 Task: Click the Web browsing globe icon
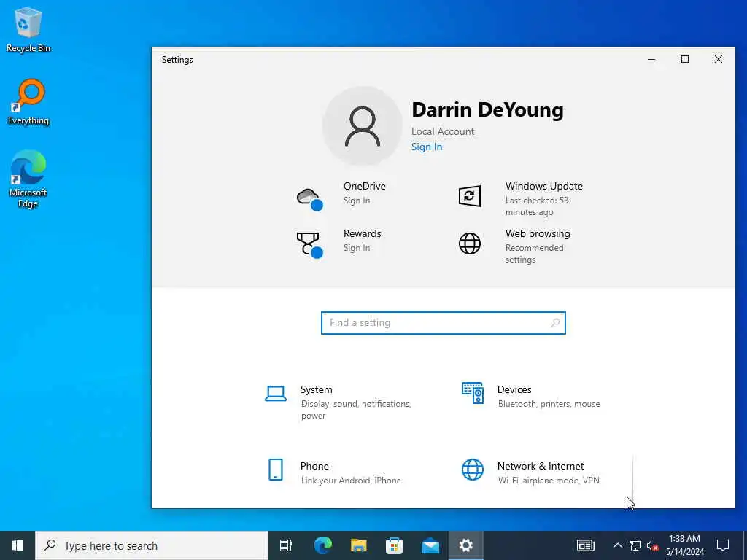469,244
